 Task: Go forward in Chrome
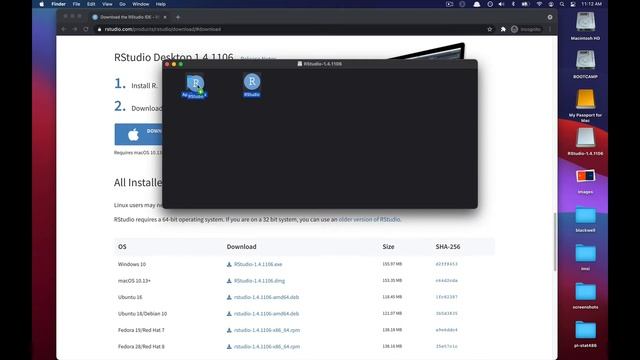(x=75, y=29)
